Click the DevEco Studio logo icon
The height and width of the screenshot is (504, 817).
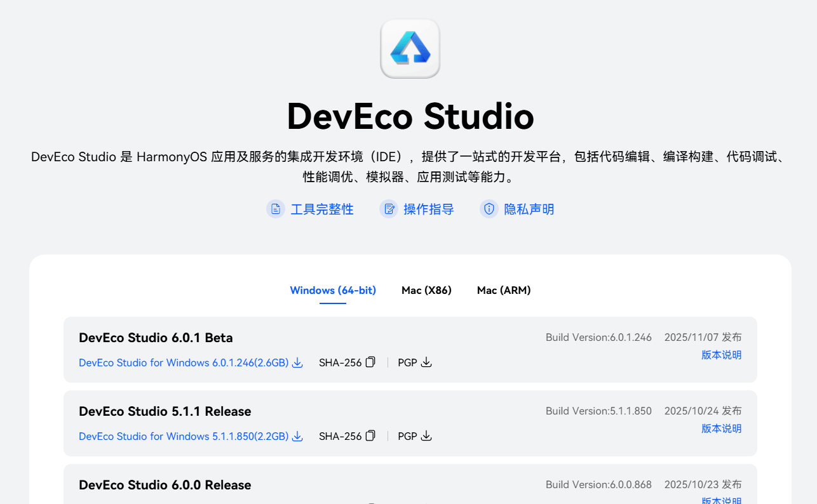[x=410, y=49]
